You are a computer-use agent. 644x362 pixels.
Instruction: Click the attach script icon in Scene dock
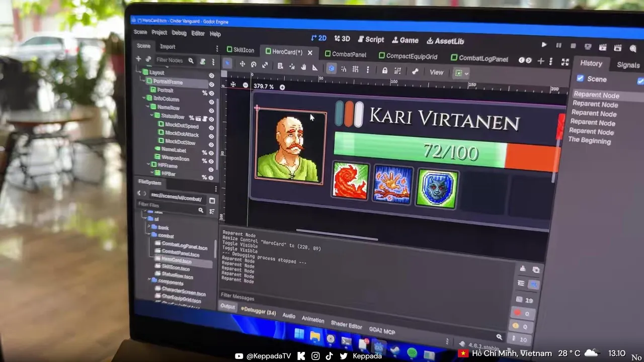point(203,61)
